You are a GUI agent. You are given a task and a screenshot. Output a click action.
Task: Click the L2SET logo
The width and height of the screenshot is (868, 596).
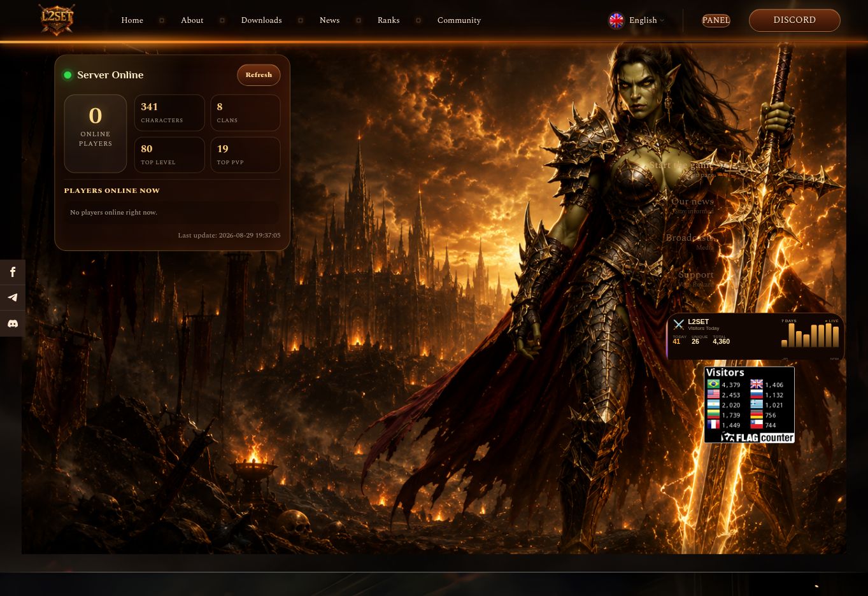tap(57, 19)
